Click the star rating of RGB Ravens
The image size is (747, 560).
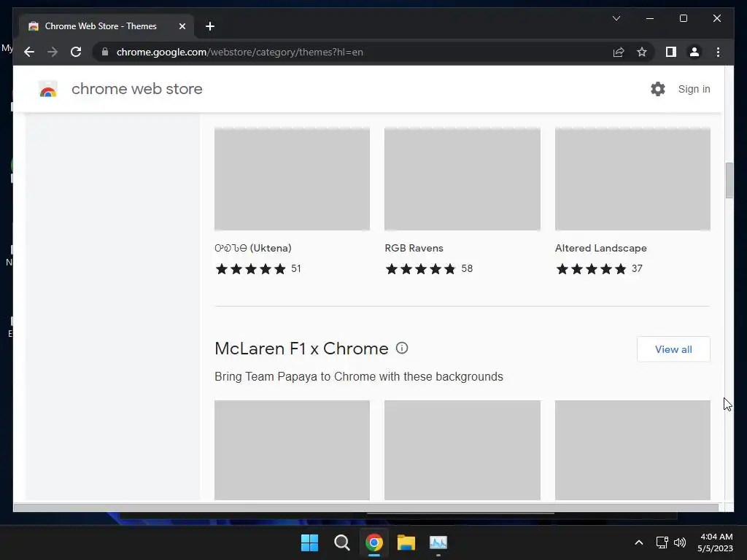pos(421,269)
